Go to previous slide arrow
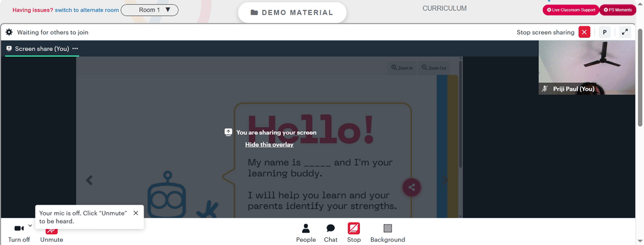This screenshot has height=245, width=644. click(x=89, y=180)
